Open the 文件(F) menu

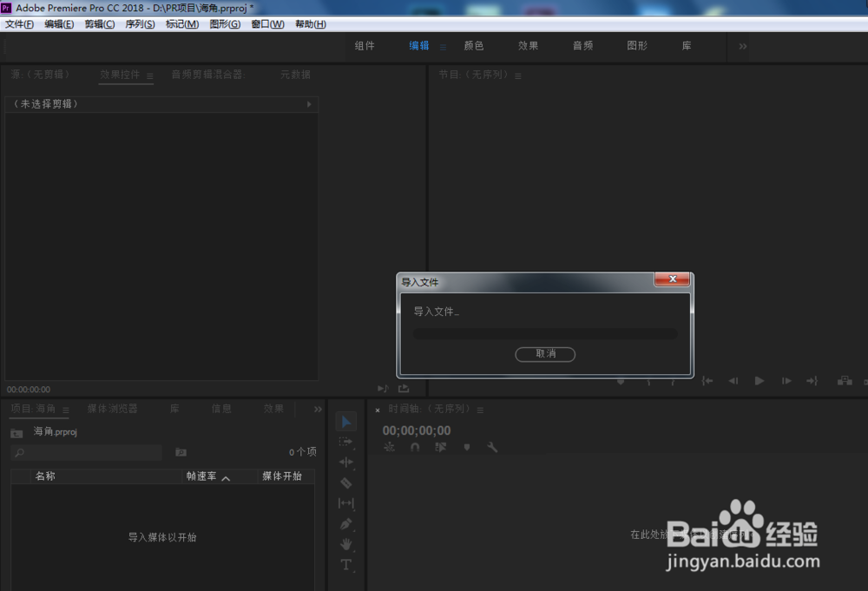coord(19,23)
